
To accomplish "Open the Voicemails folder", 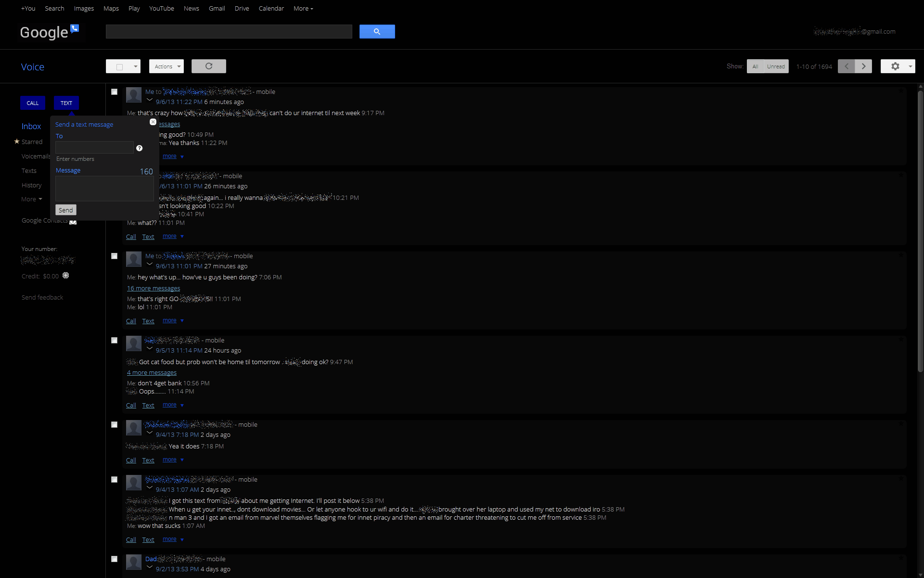I will click(36, 156).
